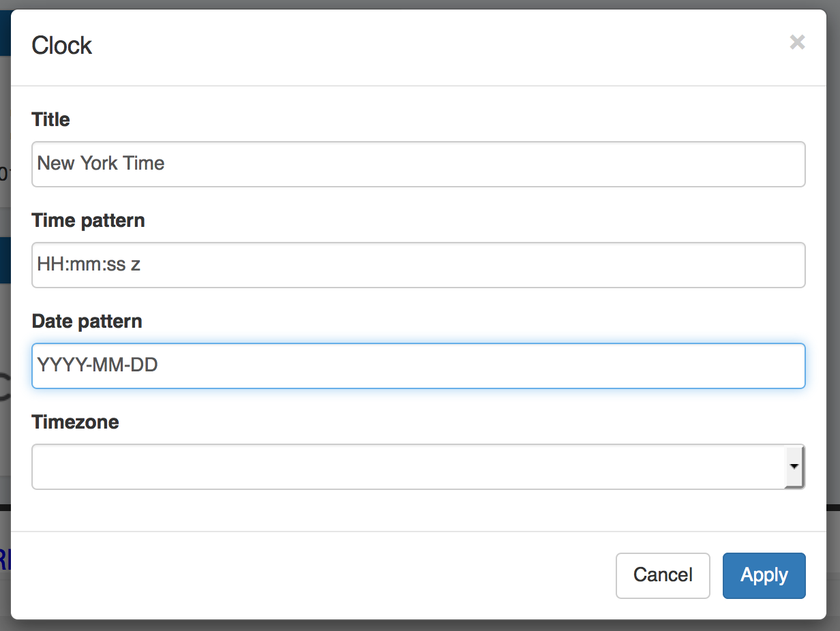This screenshot has height=631, width=840.
Task: Close the Clock dialog with the X
Action: click(x=797, y=43)
